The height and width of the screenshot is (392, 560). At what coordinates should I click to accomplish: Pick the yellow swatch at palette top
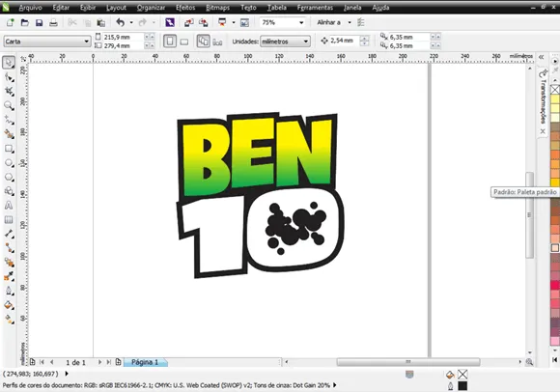pos(554,98)
